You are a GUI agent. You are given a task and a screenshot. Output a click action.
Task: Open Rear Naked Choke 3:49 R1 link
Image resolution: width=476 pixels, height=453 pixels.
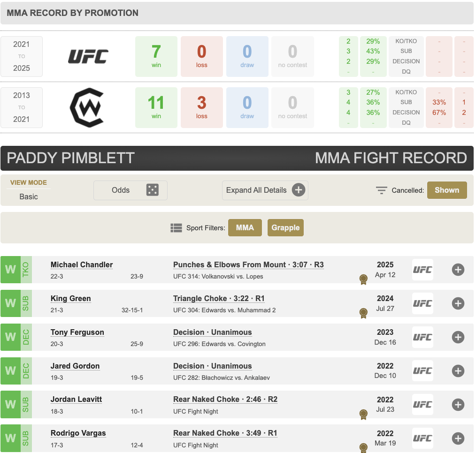tap(225, 433)
